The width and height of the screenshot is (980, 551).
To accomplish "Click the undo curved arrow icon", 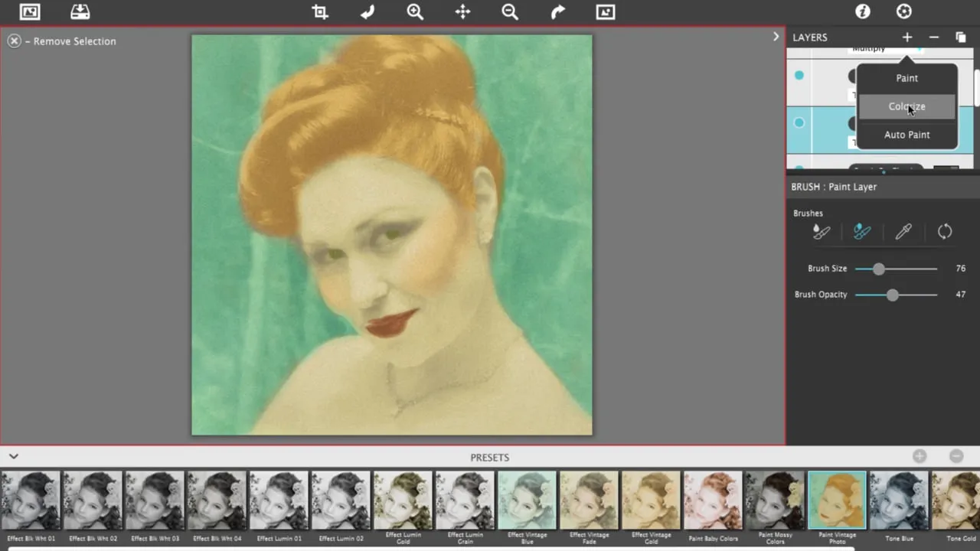I will [367, 11].
